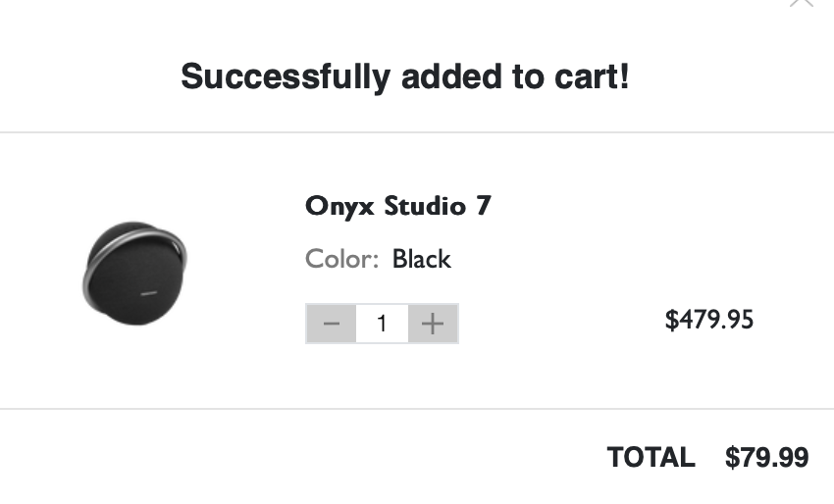Viewport: 834px width, 504px height.
Task: Click the Successfully added to cart heading
Action: coord(404,76)
